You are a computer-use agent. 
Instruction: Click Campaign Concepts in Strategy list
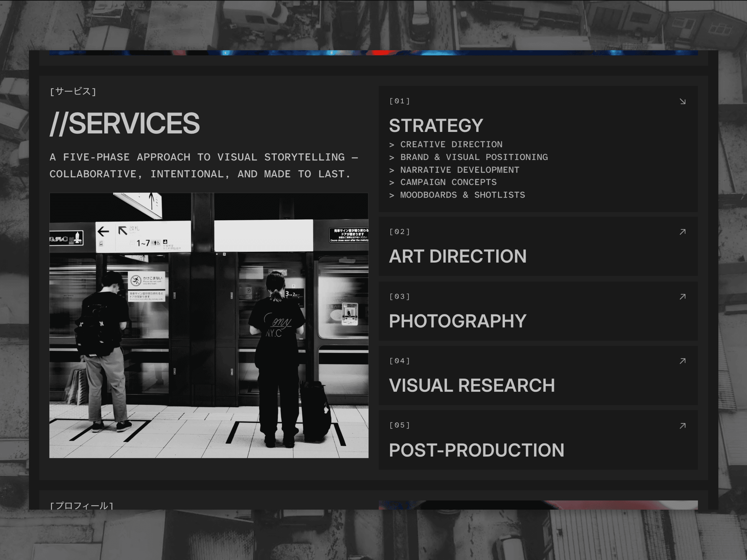(x=448, y=182)
